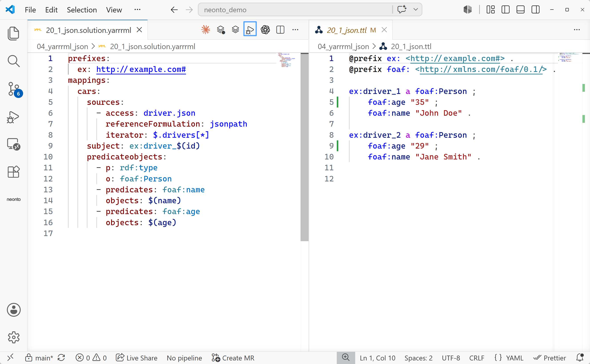Click the left editor vertical scrollbar

(305, 147)
